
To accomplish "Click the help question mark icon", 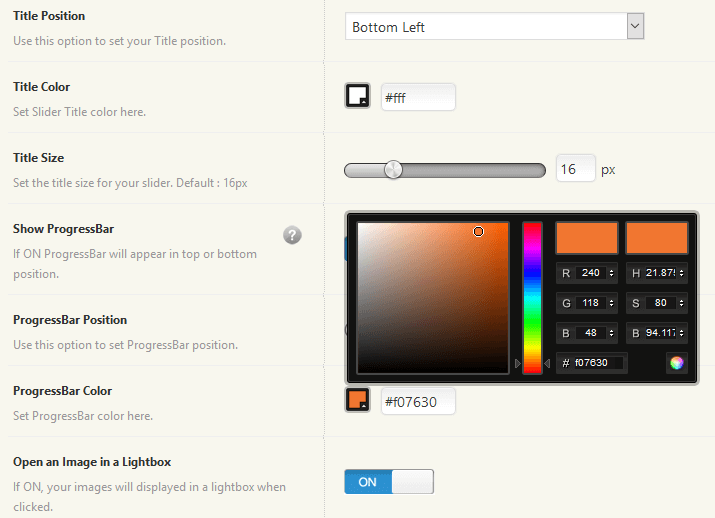I will 292,235.
